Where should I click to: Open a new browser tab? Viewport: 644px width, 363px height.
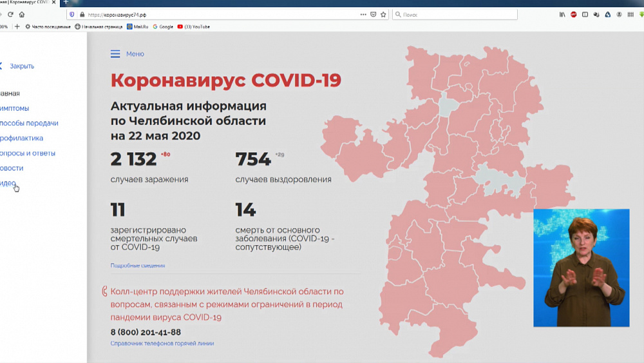point(65,2)
